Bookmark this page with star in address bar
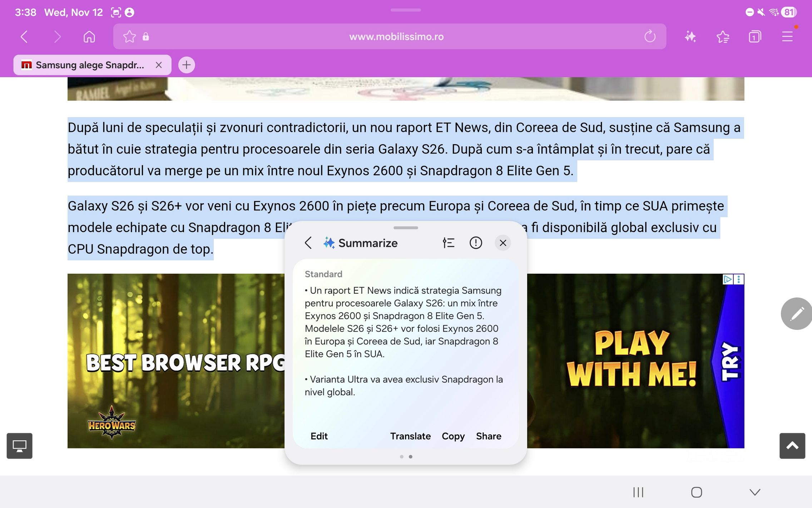812x508 pixels. click(x=129, y=36)
